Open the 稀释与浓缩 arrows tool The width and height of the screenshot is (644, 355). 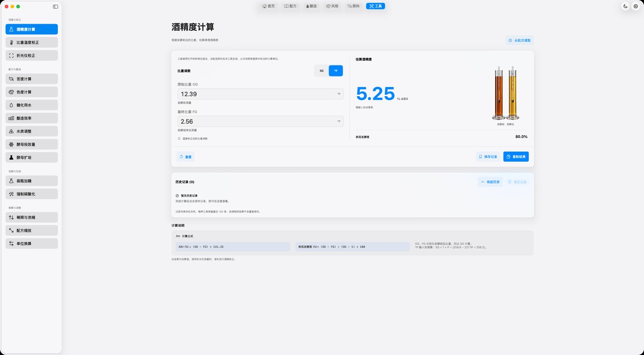tap(32, 218)
